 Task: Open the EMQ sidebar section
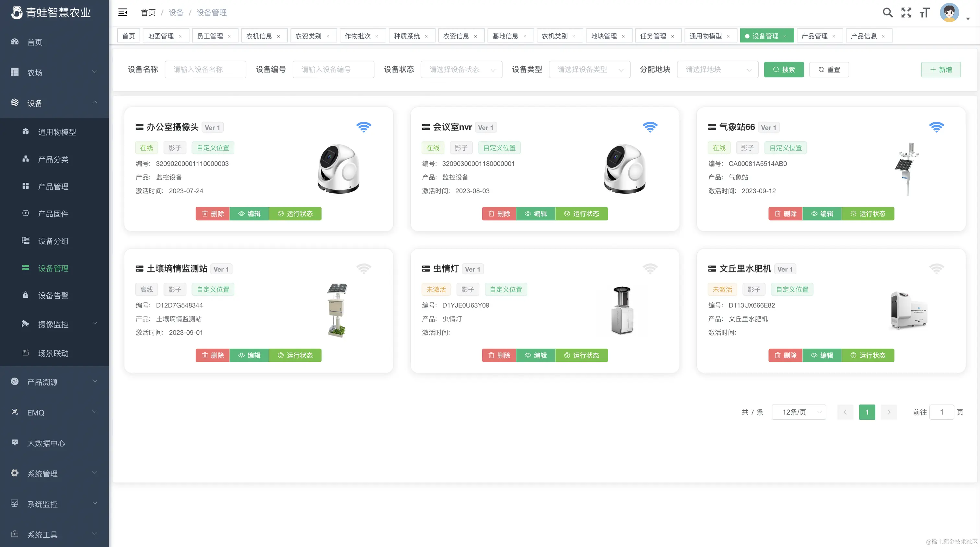tap(36, 412)
